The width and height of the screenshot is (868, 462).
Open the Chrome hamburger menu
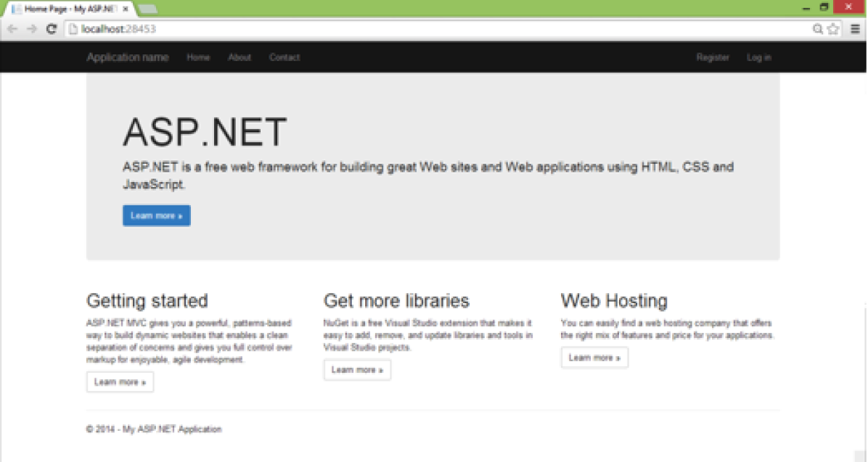pos(855,29)
